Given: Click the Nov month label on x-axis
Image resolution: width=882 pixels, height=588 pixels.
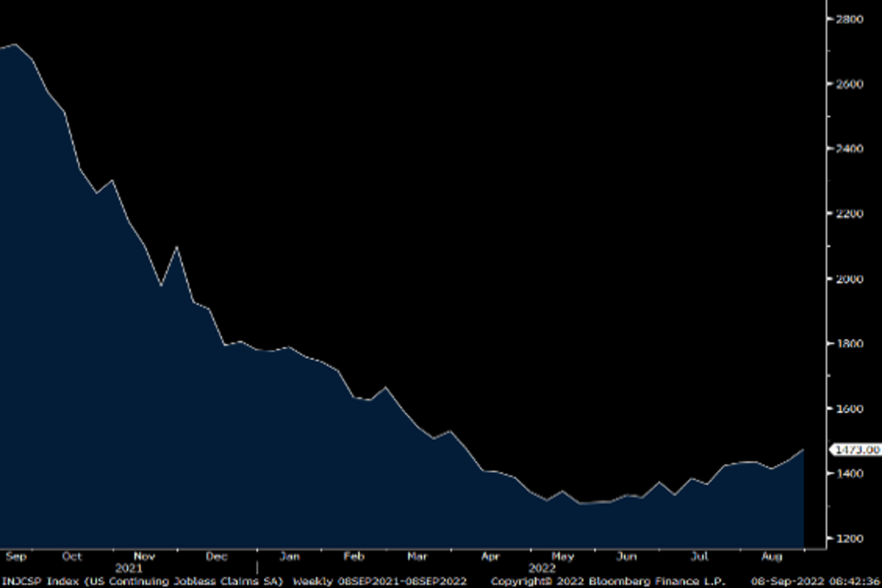Looking at the screenshot, I should click(x=144, y=556).
